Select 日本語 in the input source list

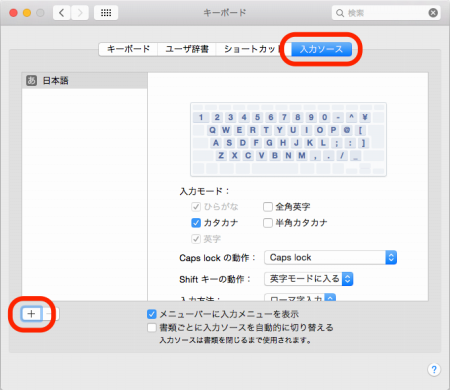(x=85, y=80)
